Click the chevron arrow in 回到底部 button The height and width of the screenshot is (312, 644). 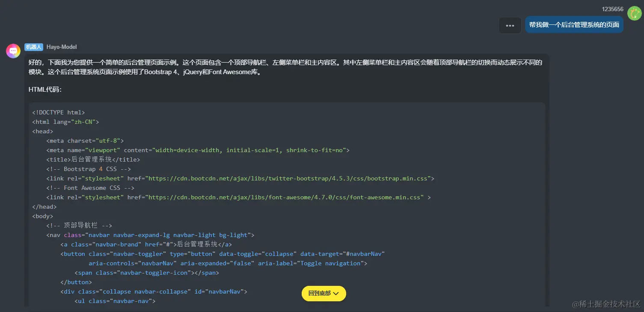[336, 294]
